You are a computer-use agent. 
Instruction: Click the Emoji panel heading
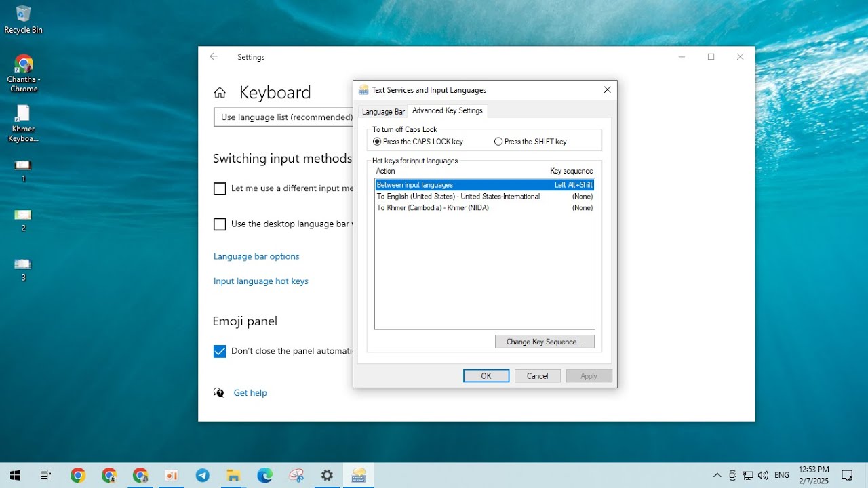[245, 321]
